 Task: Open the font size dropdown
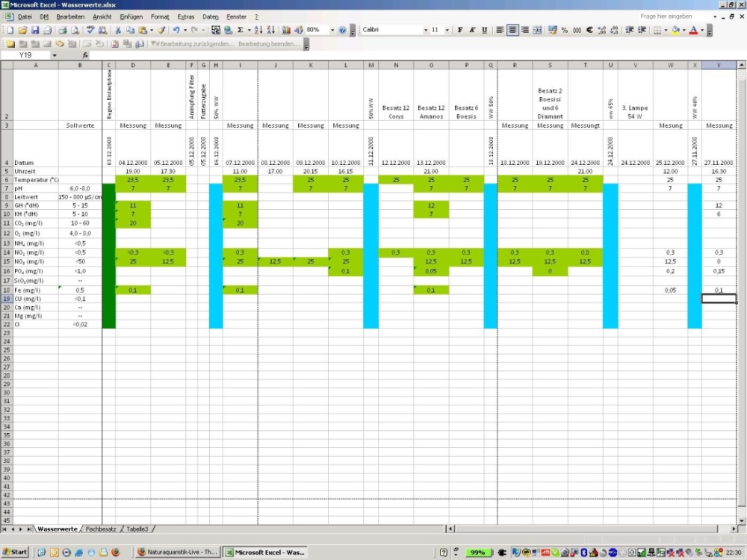pyautogui.click(x=447, y=31)
